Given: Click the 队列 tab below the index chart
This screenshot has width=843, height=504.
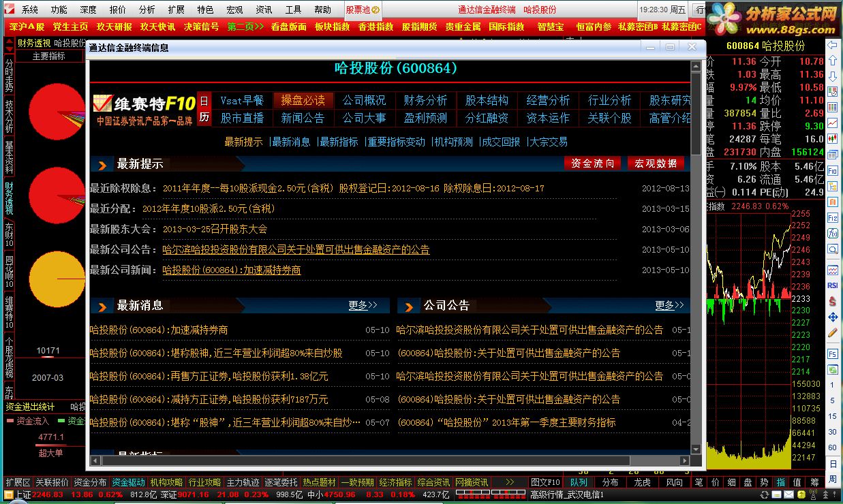Looking at the screenshot, I should [x=579, y=482].
